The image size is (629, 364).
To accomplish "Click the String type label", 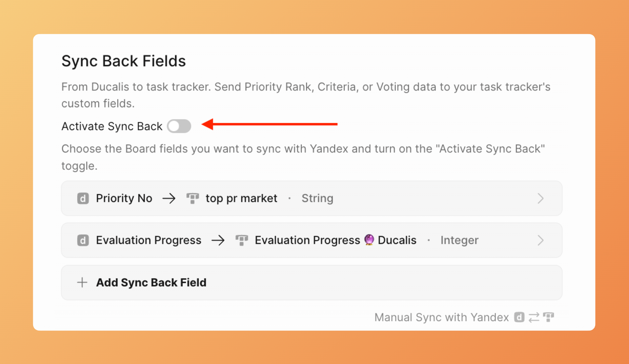I will [x=317, y=199].
